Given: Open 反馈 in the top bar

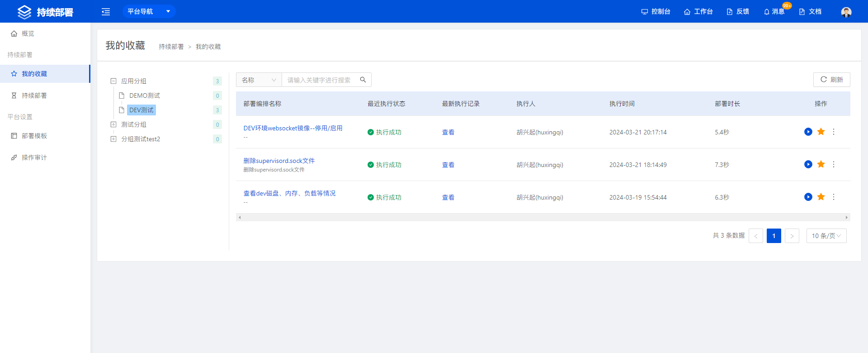Looking at the screenshot, I should [738, 11].
